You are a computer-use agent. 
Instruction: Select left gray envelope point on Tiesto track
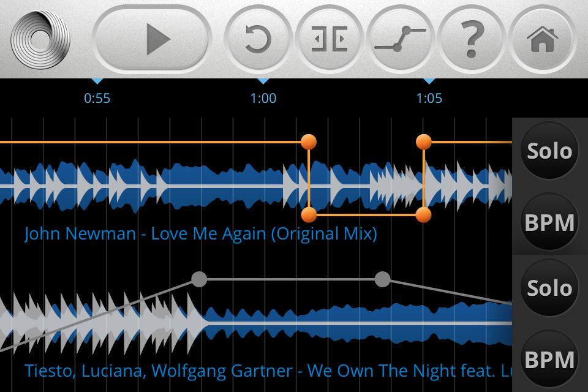tap(199, 279)
